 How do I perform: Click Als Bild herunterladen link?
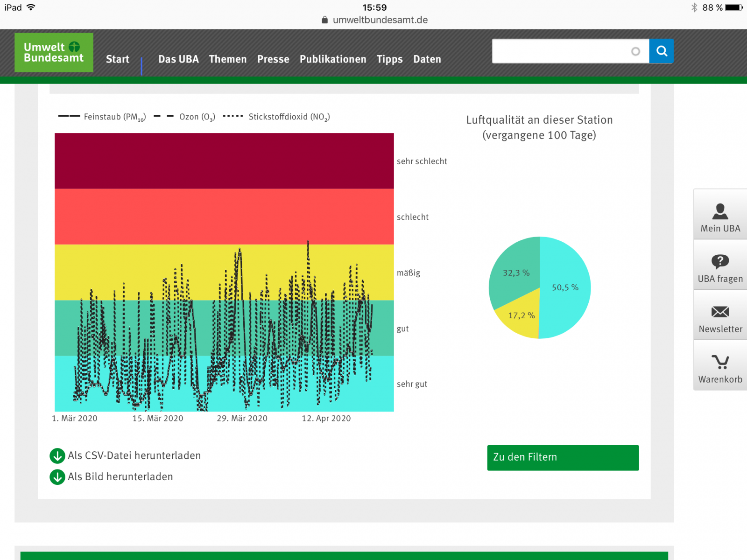pos(120,476)
